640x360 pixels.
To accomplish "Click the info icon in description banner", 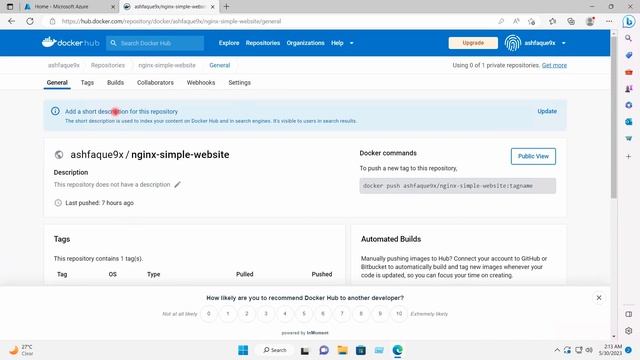I will [55, 111].
